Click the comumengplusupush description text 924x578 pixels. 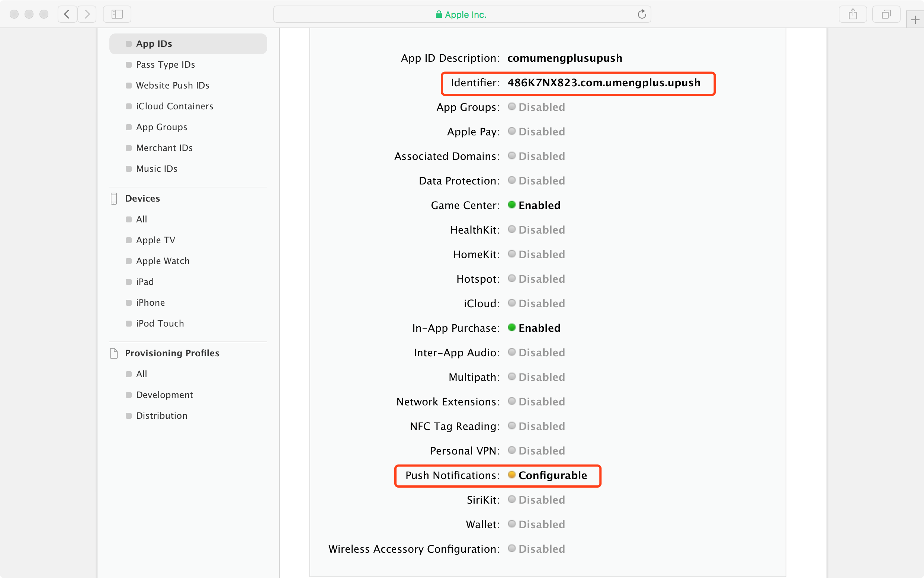tap(565, 58)
